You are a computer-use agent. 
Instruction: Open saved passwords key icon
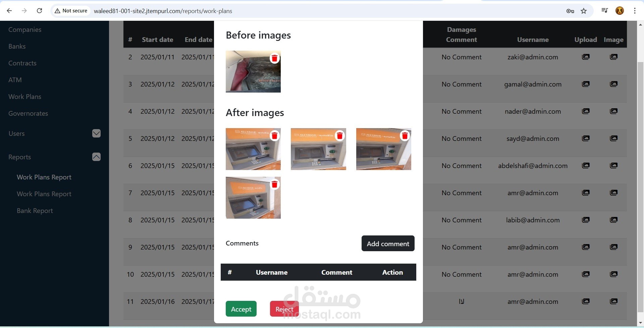click(x=570, y=11)
